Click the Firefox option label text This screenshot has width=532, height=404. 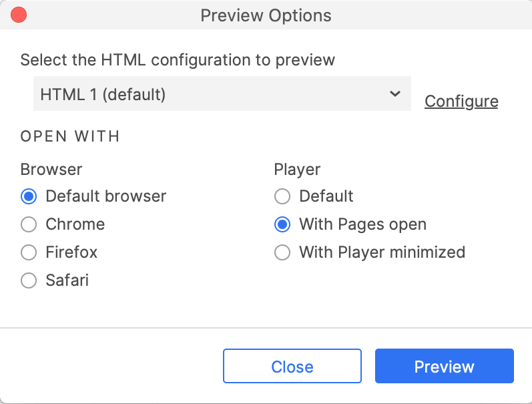(x=71, y=252)
